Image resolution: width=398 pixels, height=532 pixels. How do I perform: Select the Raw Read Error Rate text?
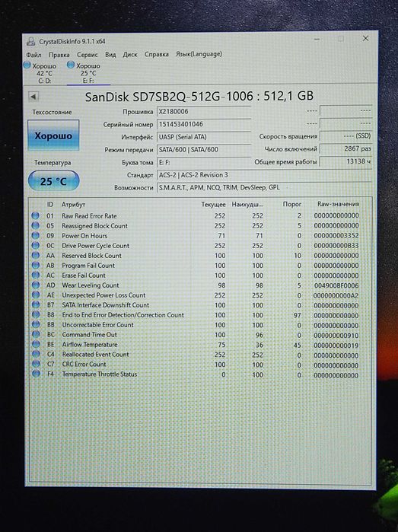click(x=89, y=216)
